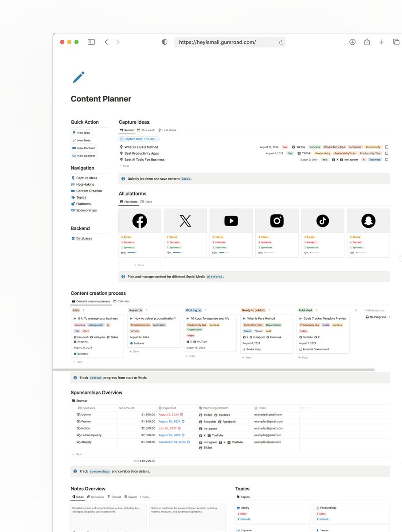Viewport: 402px width, 532px height.
Task: Open the X platform card
Action: (x=185, y=233)
